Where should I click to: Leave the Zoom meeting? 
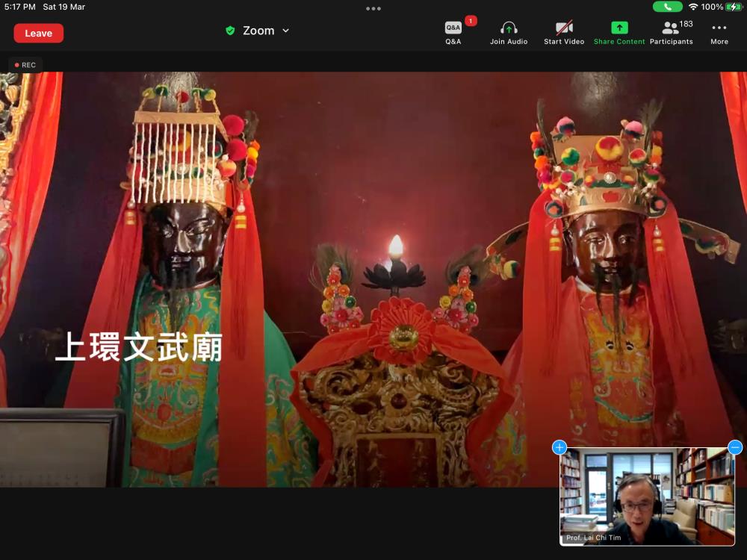(38, 34)
